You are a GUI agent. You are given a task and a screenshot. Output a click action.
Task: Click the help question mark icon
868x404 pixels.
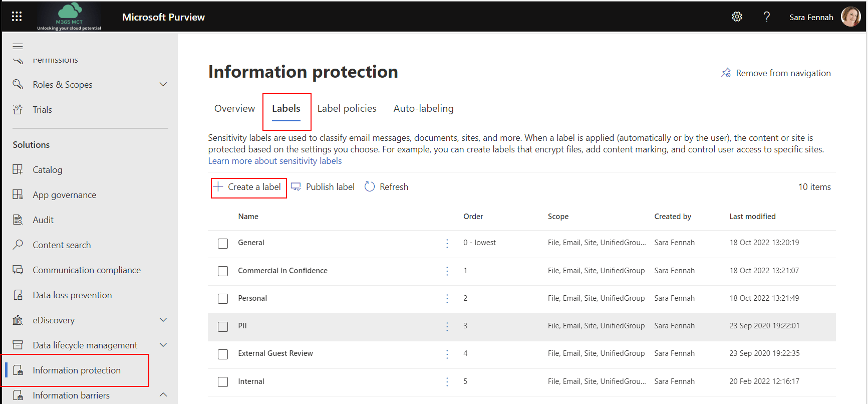[x=766, y=17]
